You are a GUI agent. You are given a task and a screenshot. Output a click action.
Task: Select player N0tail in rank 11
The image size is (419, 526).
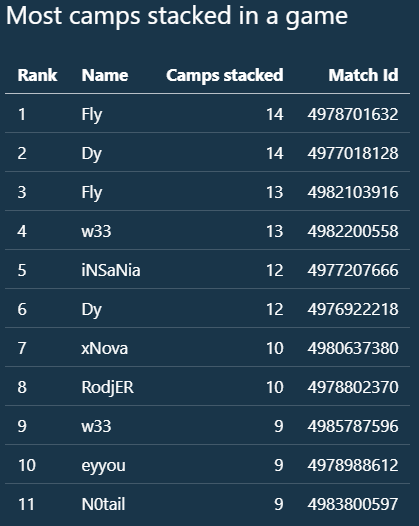pos(103,504)
